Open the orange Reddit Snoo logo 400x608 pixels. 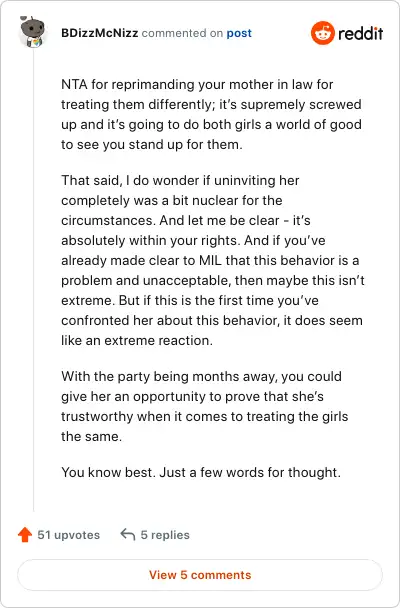[x=322, y=33]
